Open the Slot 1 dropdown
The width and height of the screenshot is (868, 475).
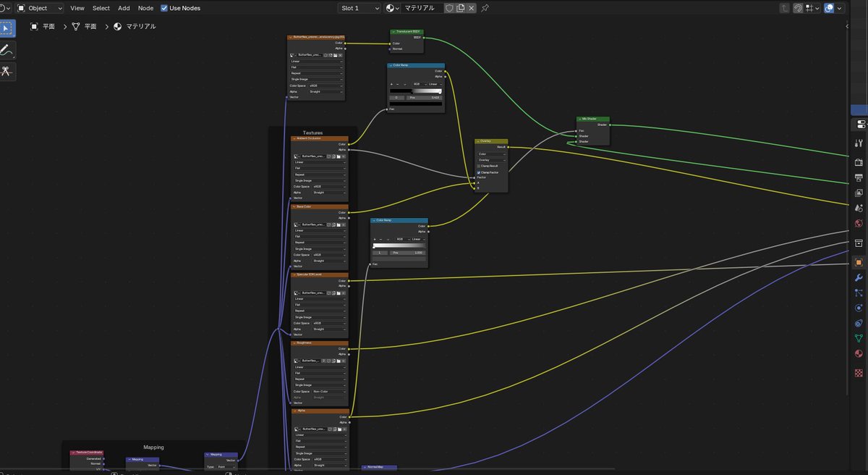(x=359, y=8)
